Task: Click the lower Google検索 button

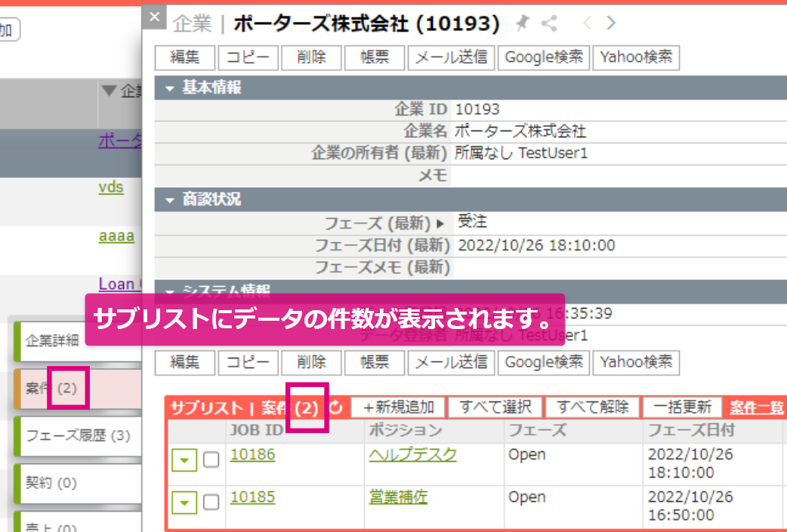Action: click(544, 362)
